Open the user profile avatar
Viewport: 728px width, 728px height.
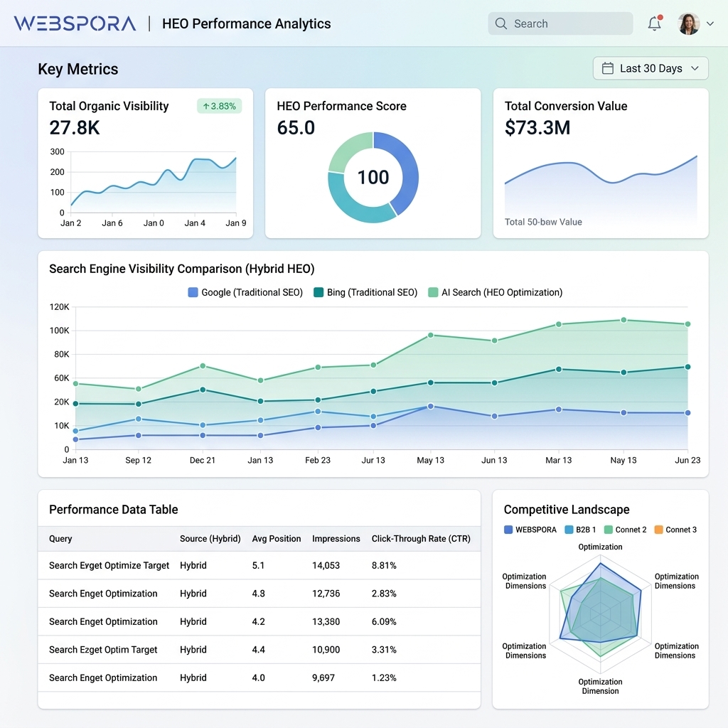coord(688,23)
